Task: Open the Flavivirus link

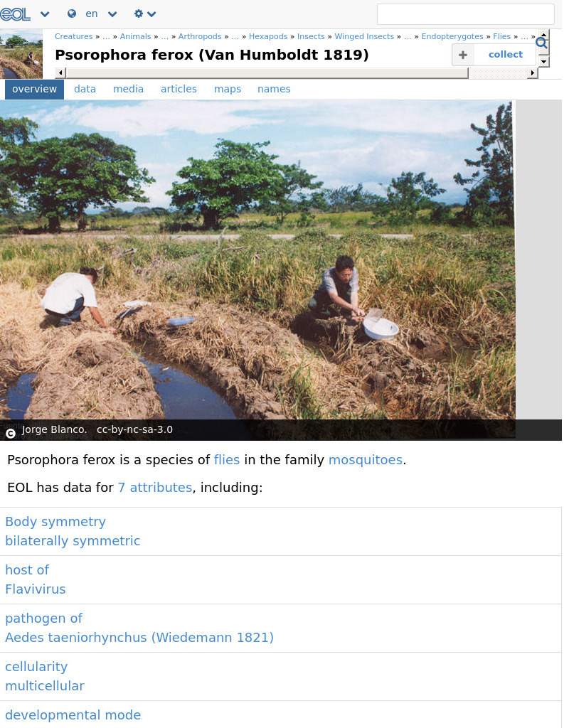Action: pos(36,589)
